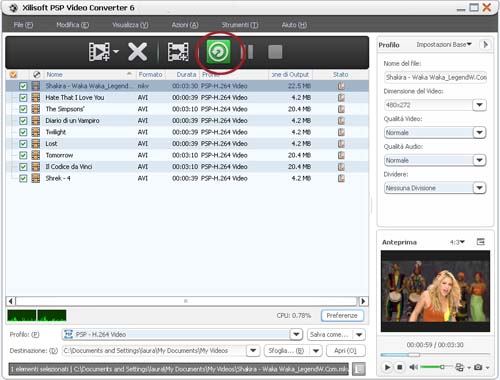Expand the Dimensione del Video dropdown
This screenshot has height=380, width=500.
(x=479, y=105)
